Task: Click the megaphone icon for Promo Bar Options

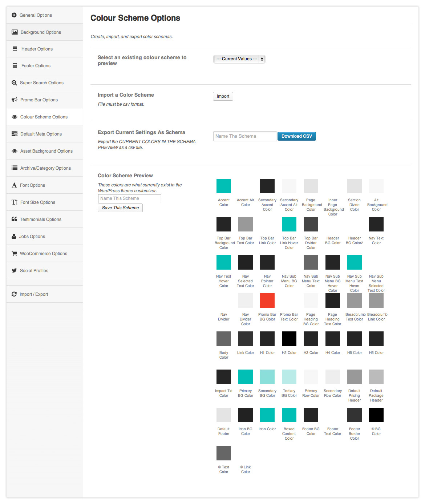Action: pos(15,100)
